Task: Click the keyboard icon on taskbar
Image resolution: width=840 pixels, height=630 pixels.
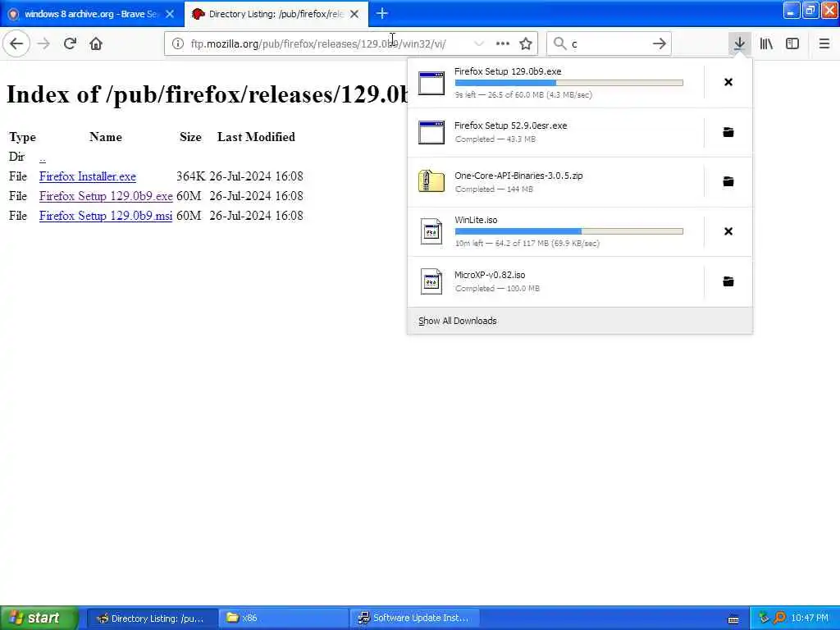Action: [x=733, y=619]
